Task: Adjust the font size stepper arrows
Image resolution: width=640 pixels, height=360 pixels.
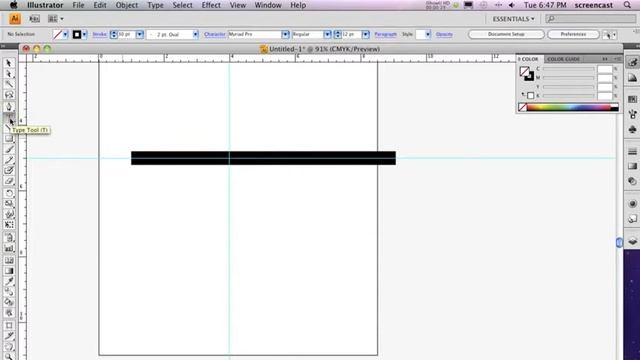Action: 337,35
